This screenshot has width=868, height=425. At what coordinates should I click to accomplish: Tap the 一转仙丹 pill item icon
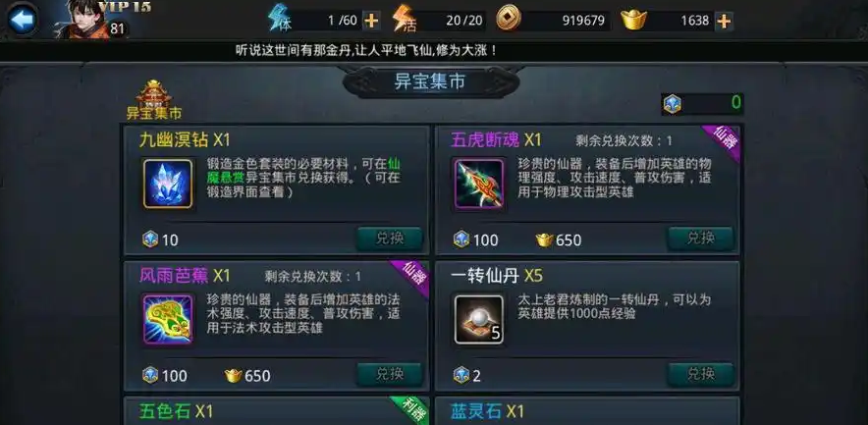(479, 319)
